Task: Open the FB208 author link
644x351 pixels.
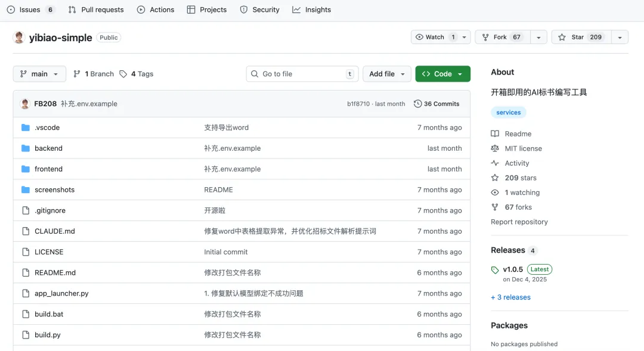Action: (45, 104)
